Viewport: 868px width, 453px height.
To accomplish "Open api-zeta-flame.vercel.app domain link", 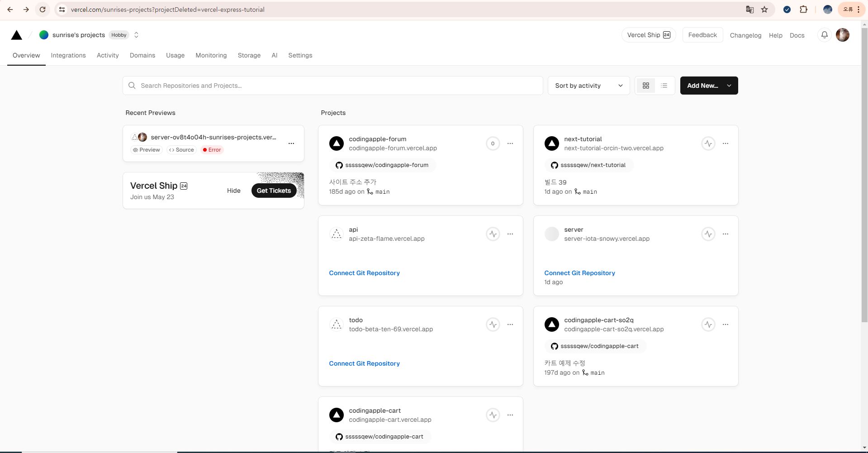I will (x=387, y=238).
